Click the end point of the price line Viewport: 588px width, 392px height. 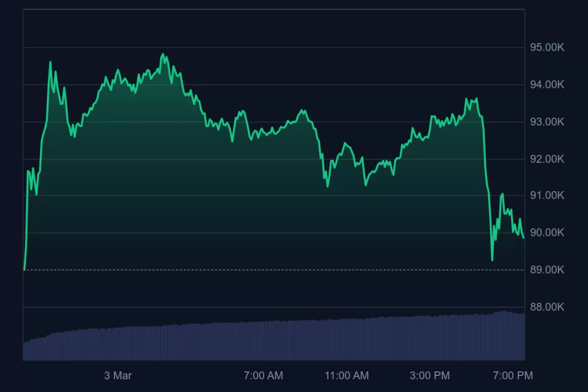[x=523, y=238]
